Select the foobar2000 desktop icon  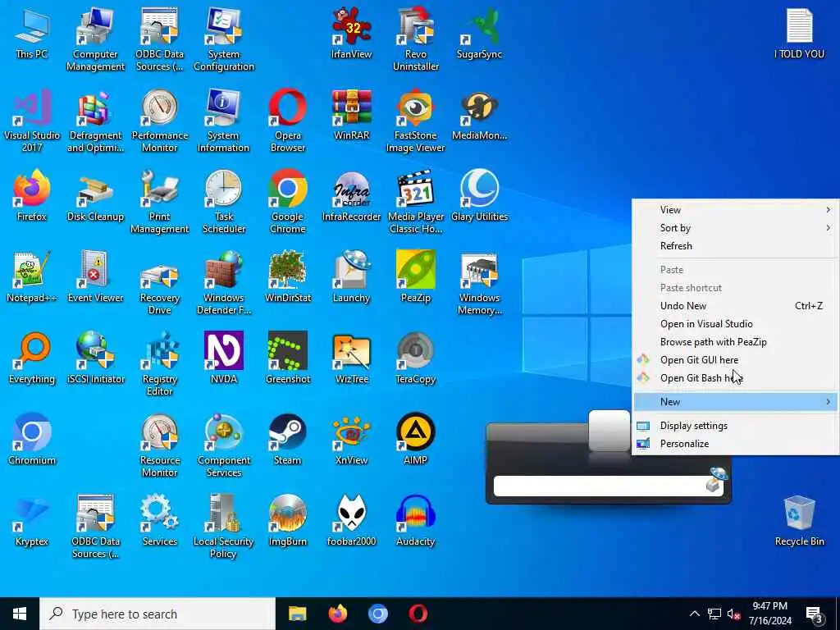(351, 520)
